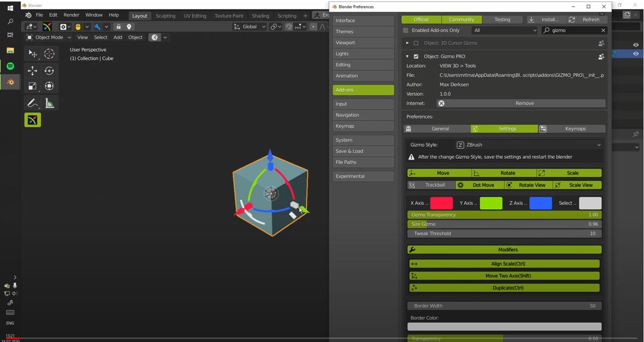Open the Gizmo Style ZBrush dropdown
This screenshot has height=342, width=644.
(x=528, y=145)
